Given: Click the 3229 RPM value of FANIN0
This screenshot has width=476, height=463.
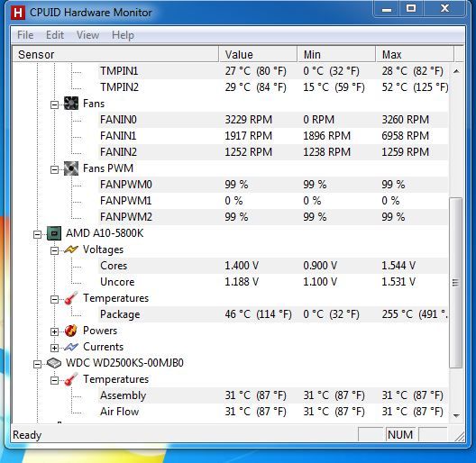Looking at the screenshot, I should tap(248, 120).
